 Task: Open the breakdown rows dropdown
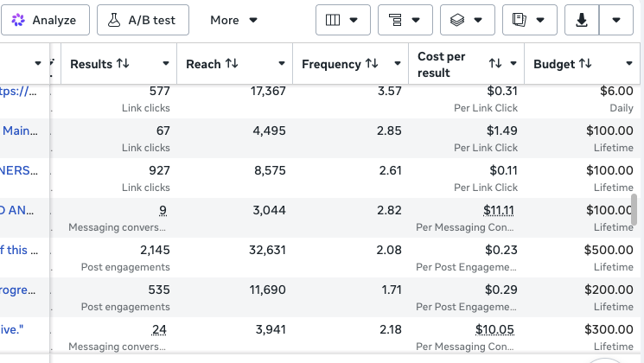point(405,20)
